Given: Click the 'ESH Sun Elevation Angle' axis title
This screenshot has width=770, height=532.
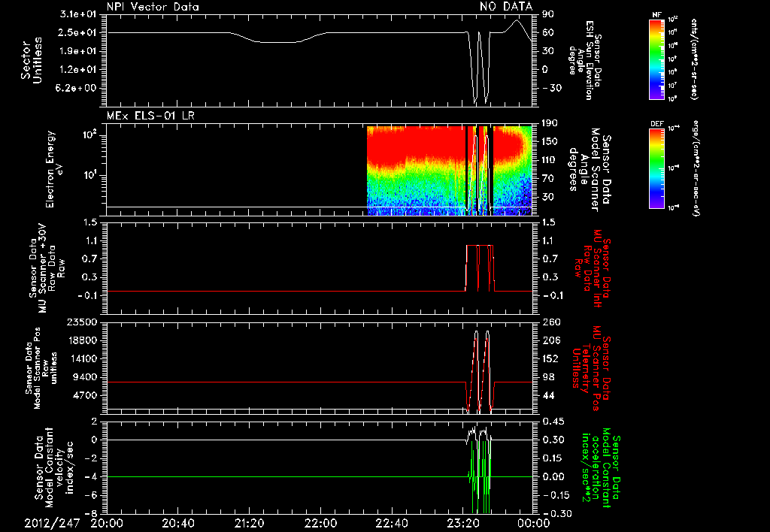Looking at the screenshot, I should pos(587,60).
